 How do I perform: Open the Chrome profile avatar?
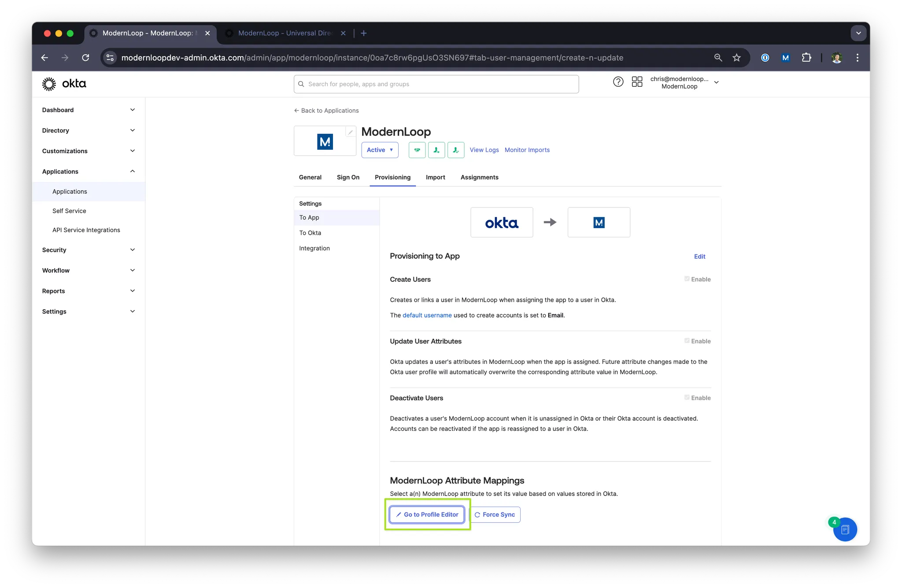pos(837,58)
